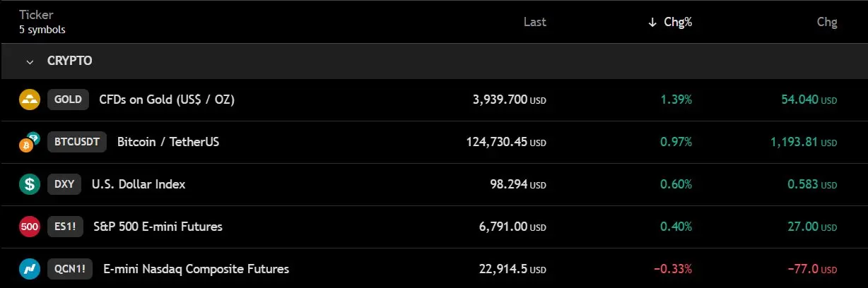Select the ES1! ticker badge
The image size is (868, 288).
[65, 227]
